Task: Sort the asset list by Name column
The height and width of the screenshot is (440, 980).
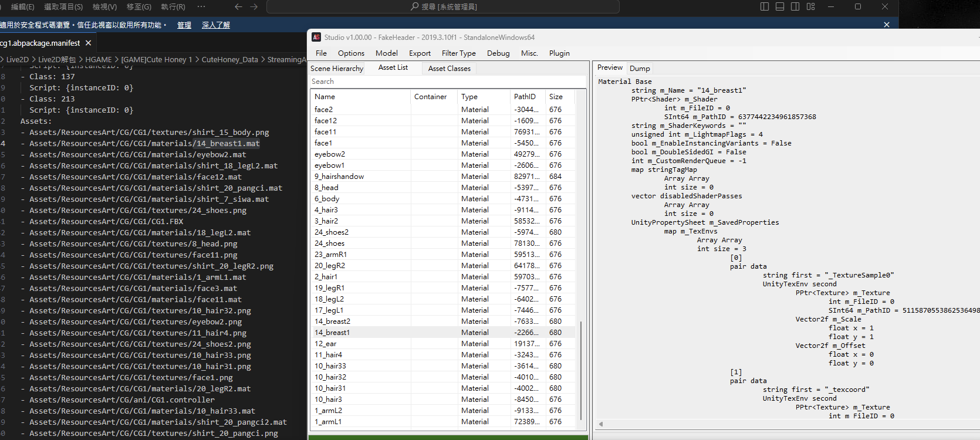Action: pyautogui.click(x=360, y=97)
